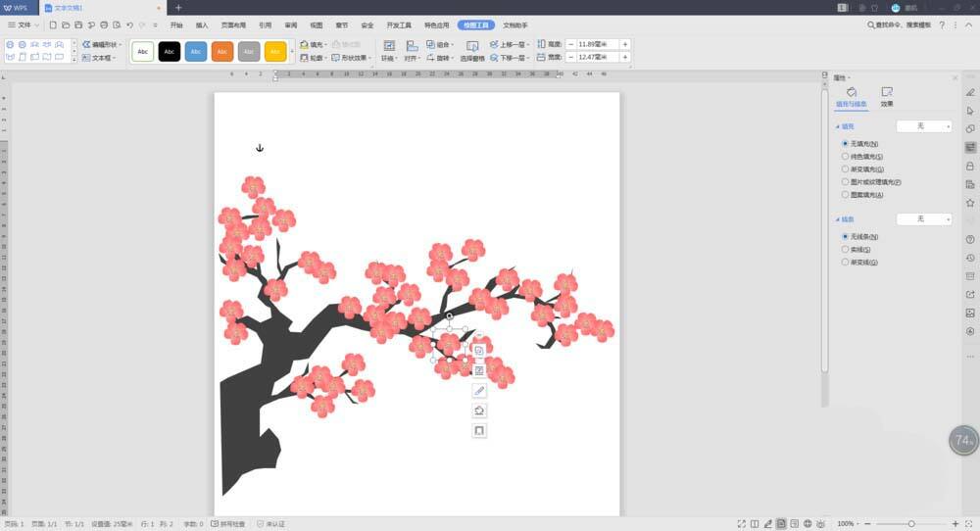980x531 pixels.
Task: Click the zoom slider handle in status bar
Action: pos(911,524)
